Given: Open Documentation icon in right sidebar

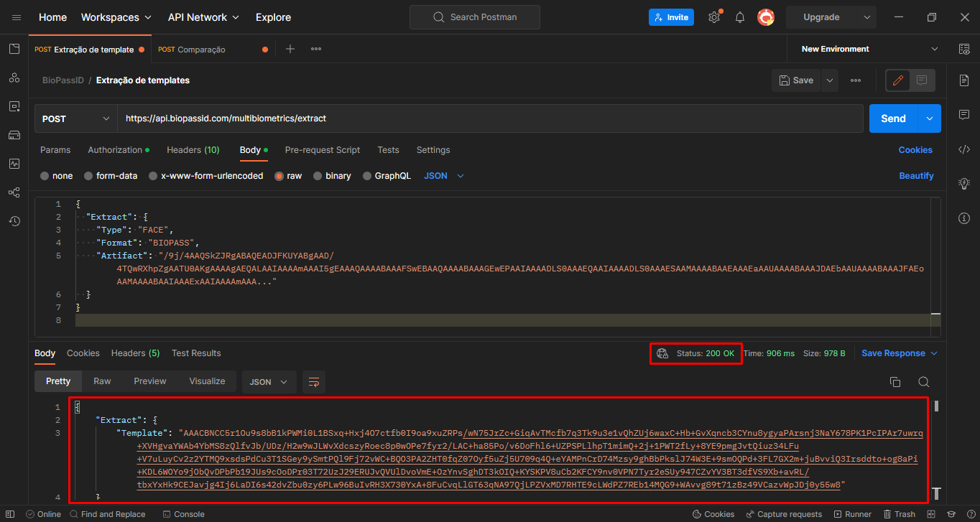Looking at the screenshot, I should 964,80.
